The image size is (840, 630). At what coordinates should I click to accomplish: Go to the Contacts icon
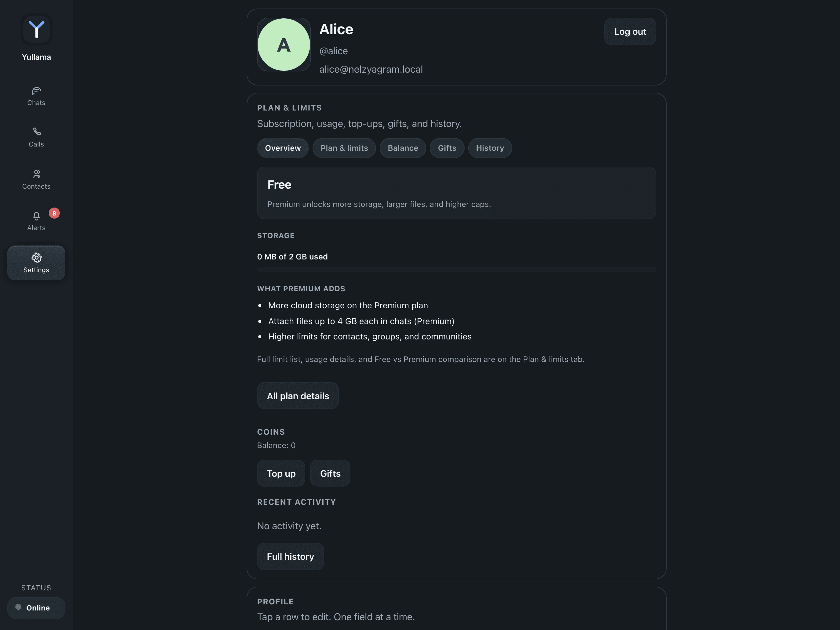point(36,174)
